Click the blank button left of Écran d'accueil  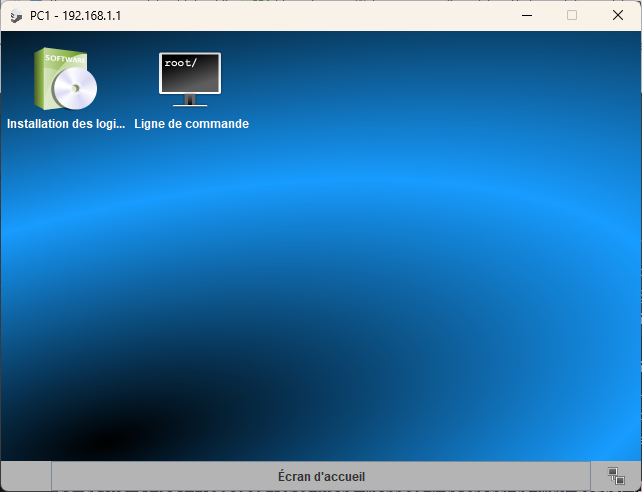click(26, 476)
